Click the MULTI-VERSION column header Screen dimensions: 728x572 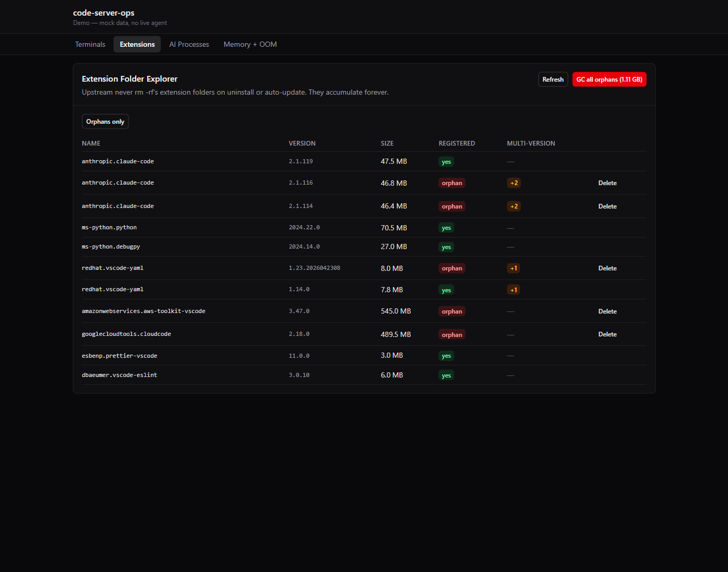click(531, 144)
